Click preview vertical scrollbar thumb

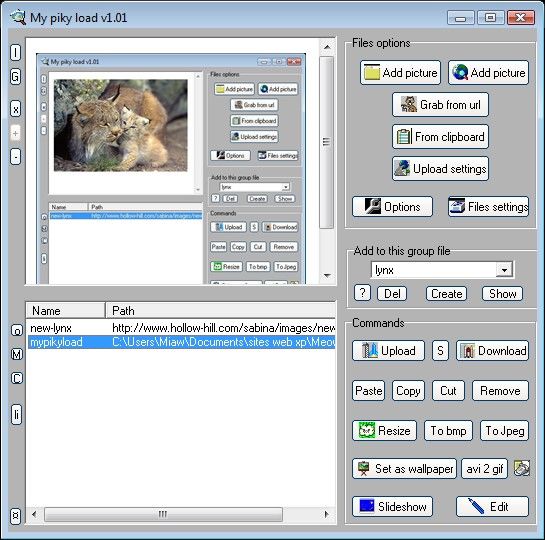[x=327, y=142]
